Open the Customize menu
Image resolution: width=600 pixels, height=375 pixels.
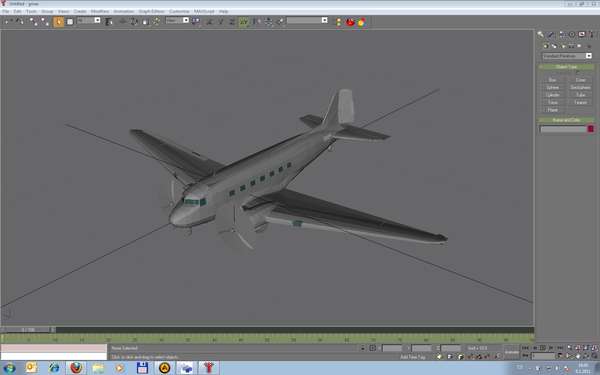[179, 11]
